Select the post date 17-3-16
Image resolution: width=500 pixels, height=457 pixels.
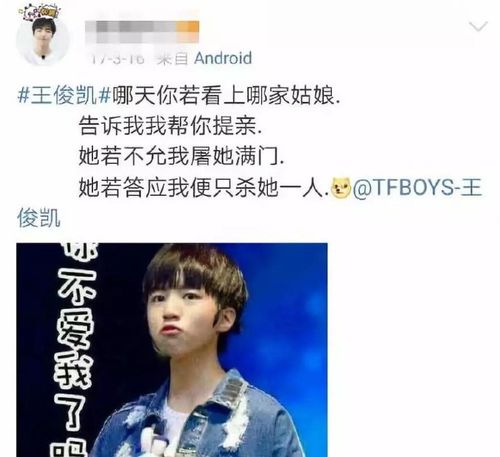[118, 59]
